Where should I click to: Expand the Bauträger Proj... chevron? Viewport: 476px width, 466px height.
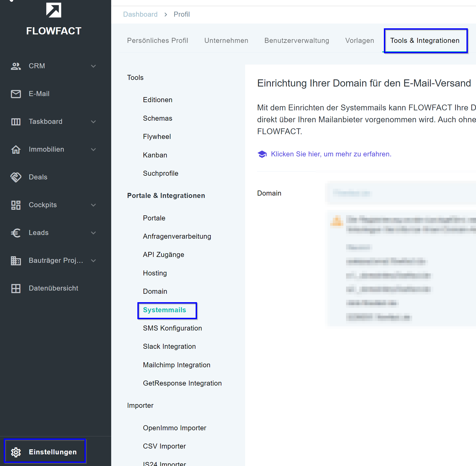pyautogui.click(x=93, y=261)
